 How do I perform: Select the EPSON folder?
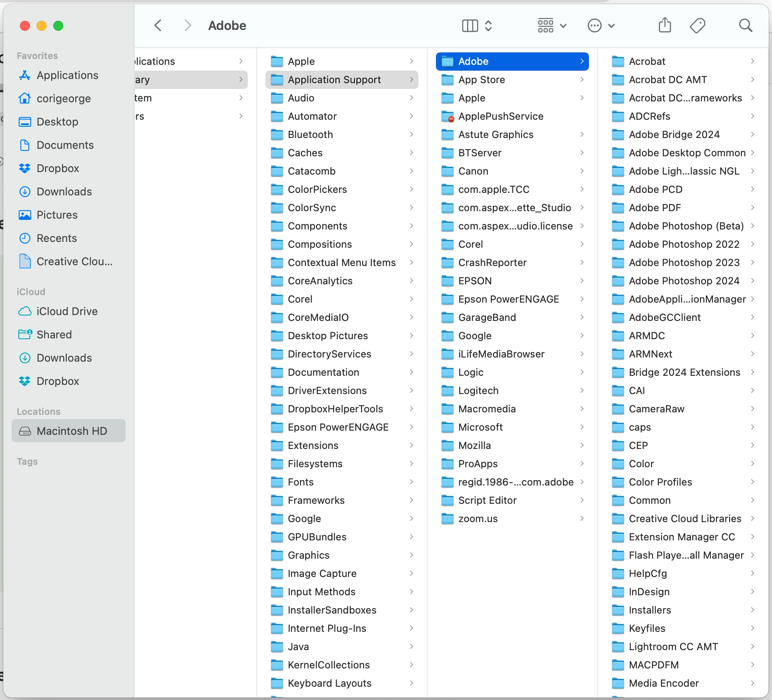[x=512, y=281]
